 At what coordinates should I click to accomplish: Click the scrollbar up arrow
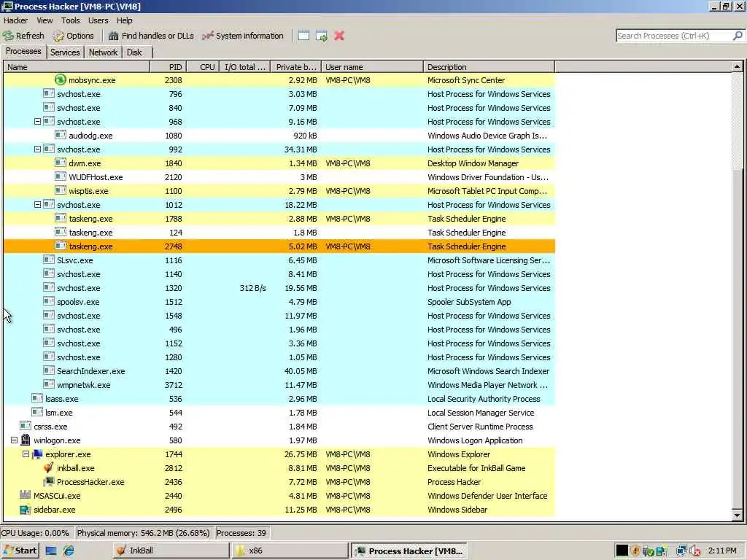click(737, 66)
